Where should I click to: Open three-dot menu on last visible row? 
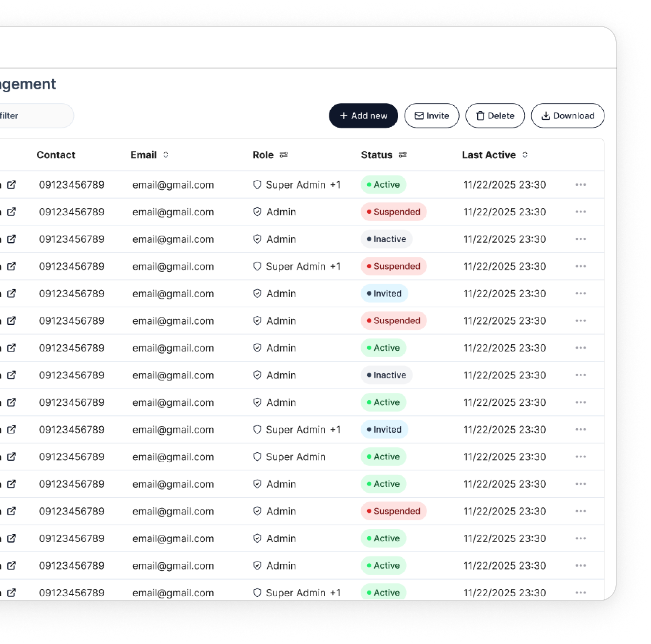(580, 592)
